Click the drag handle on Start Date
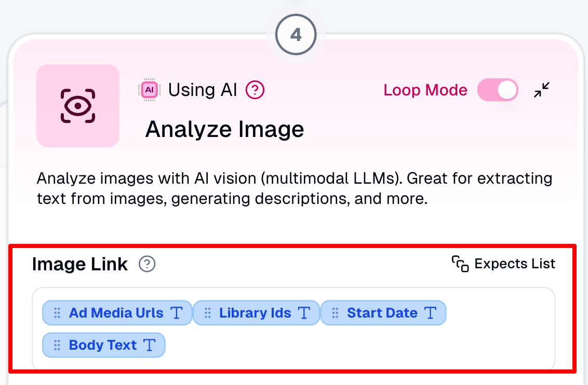The height and width of the screenshot is (385, 588). coord(335,313)
